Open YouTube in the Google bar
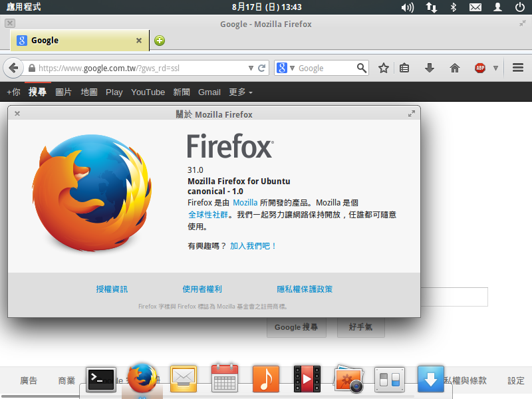 coord(148,92)
